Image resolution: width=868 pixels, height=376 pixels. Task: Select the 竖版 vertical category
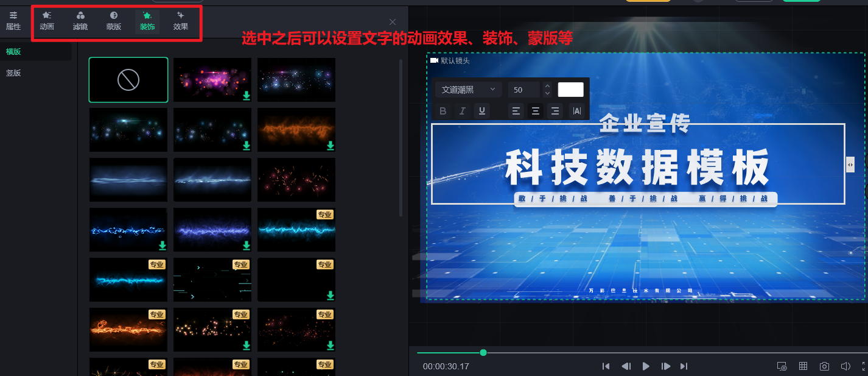tap(14, 73)
